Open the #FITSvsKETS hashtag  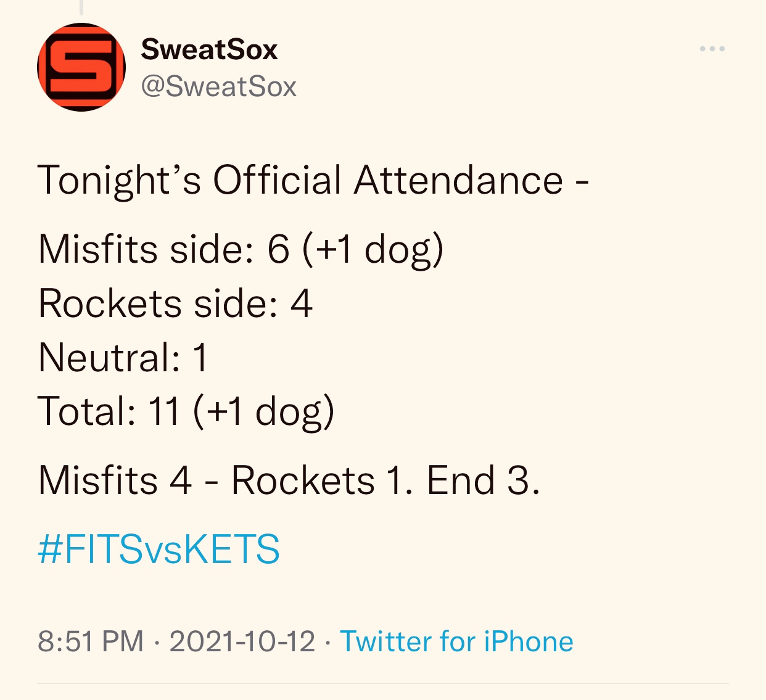pyautogui.click(x=159, y=549)
